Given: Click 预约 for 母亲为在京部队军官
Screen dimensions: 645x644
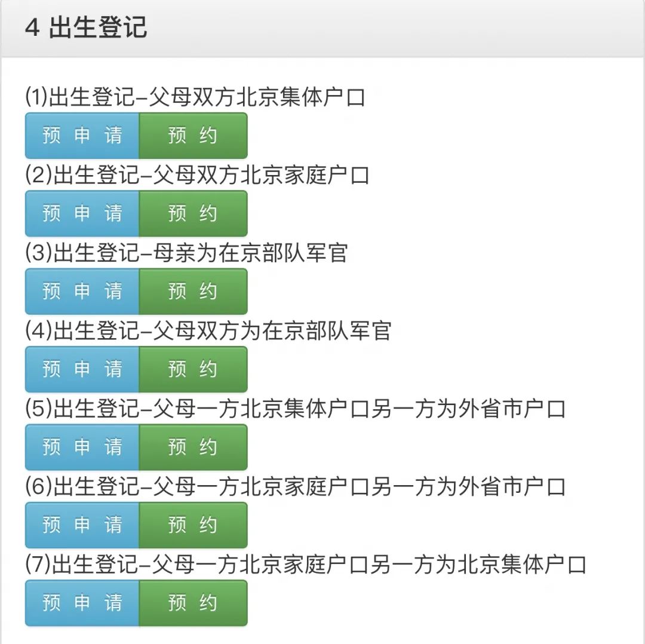Looking at the screenshot, I should tap(193, 292).
